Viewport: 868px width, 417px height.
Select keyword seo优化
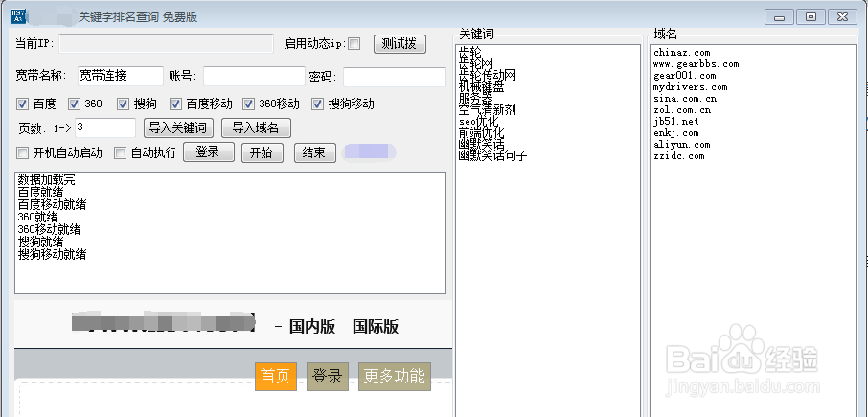478,122
